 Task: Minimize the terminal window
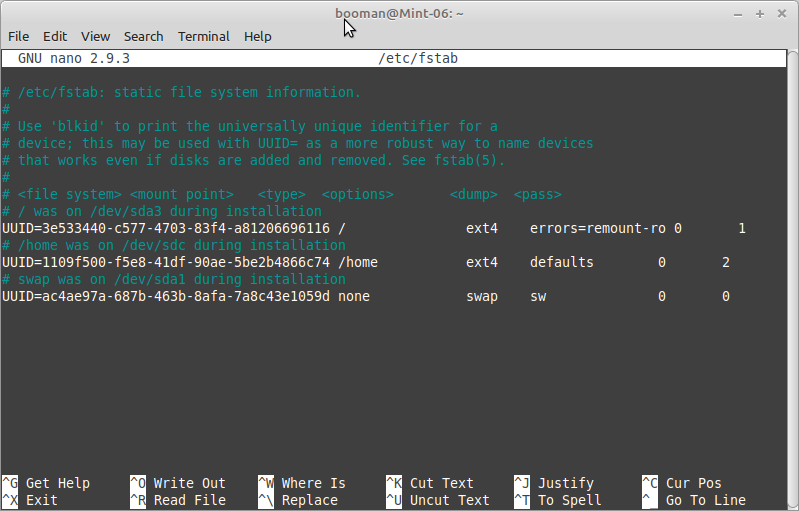738,13
